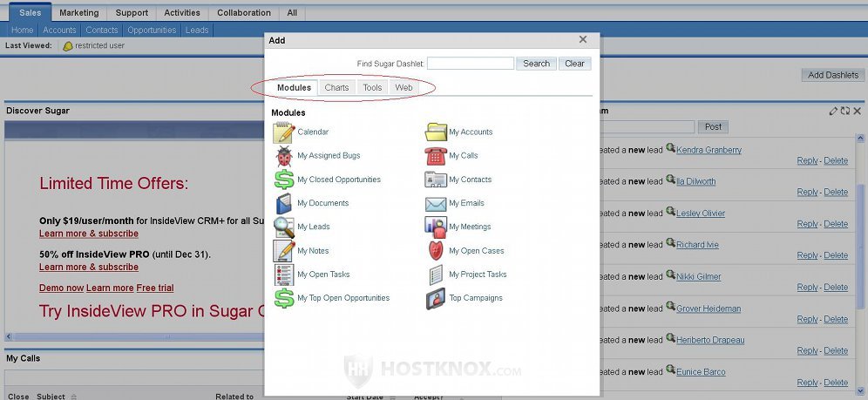Add the My Project Tasks dashlet link
Viewport: 868px width, 400px height.
pos(478,275)
